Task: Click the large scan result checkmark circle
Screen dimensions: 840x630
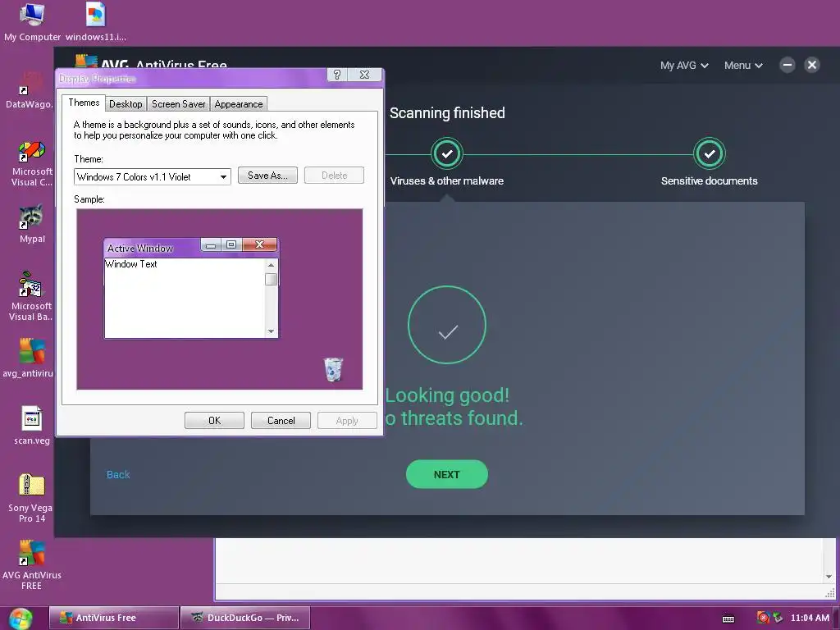Action: point(447,325)
